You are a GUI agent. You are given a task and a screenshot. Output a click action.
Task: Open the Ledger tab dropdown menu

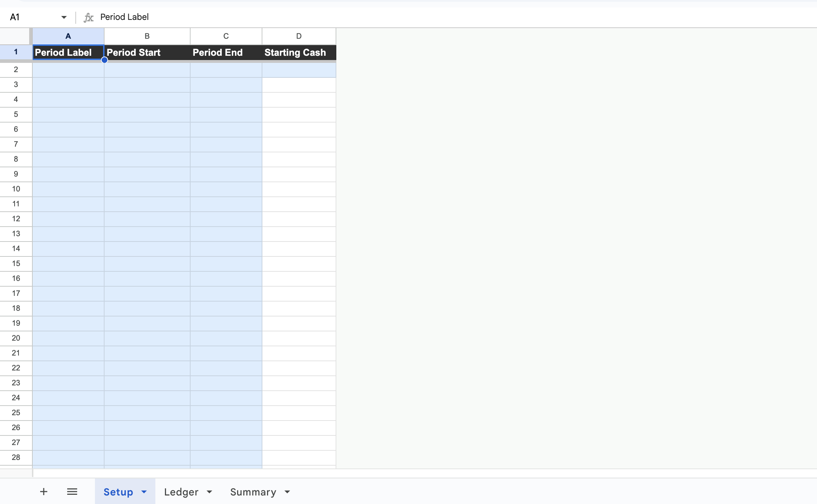[x=209, y=492]
